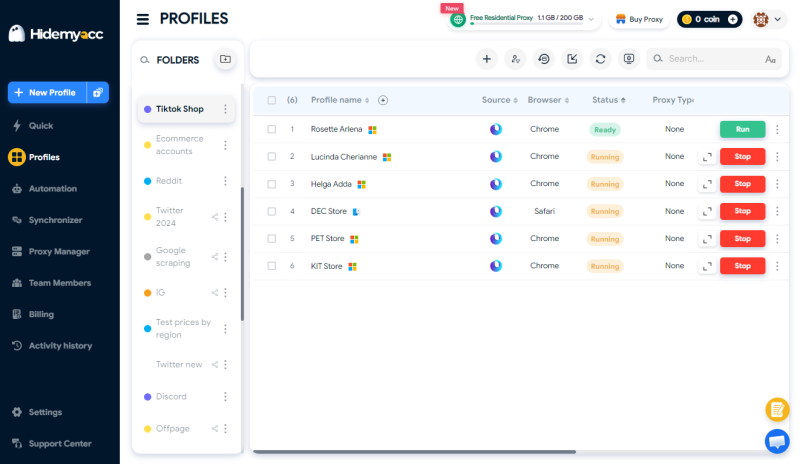
Task: Open more options for KIT Store row
Action: tap(777, 266)
